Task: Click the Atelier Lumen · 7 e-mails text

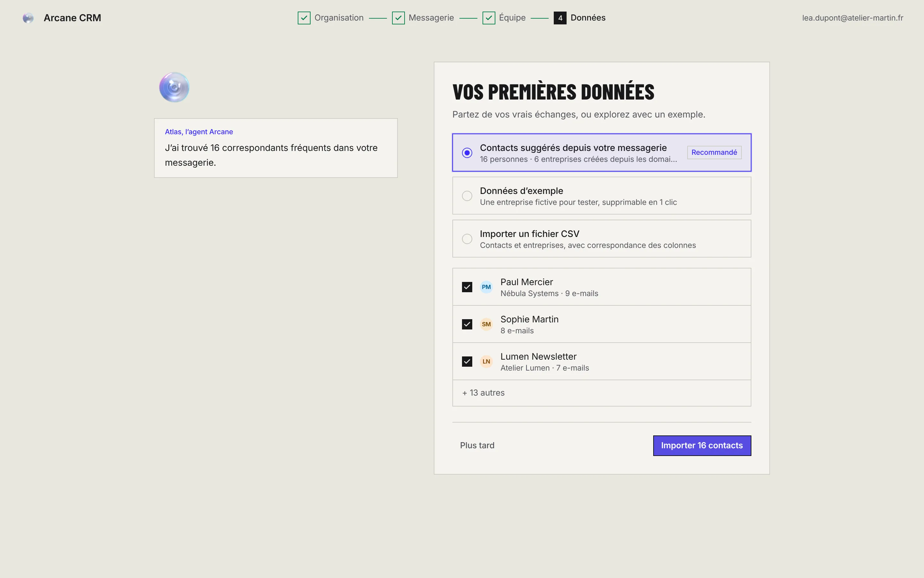Action: tap(544, 368)
